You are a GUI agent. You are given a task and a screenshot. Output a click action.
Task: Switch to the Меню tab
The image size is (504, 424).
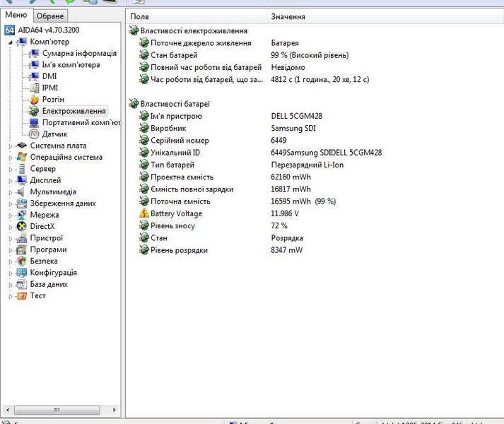click(16, 16)
